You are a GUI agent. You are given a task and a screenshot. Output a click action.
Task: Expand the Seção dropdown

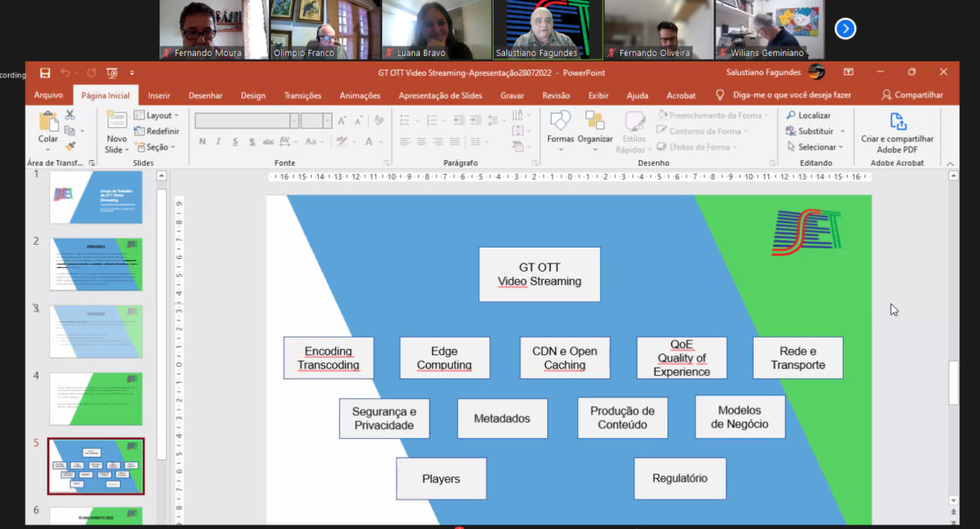[156, 147]
